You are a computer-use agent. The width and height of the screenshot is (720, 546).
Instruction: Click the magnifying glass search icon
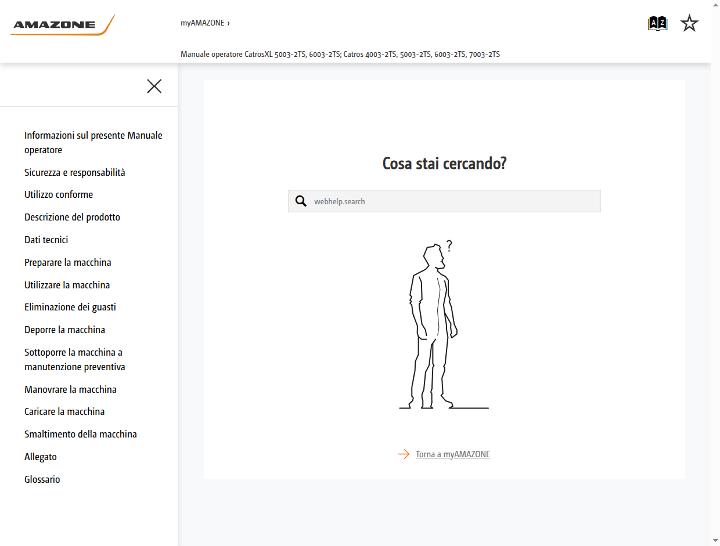coord(301,201)
